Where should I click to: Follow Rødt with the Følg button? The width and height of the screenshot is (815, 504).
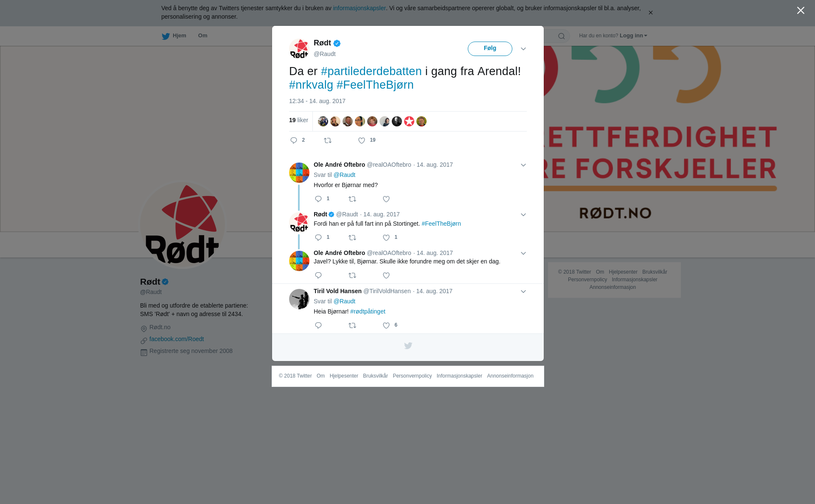tap(490, 48)
